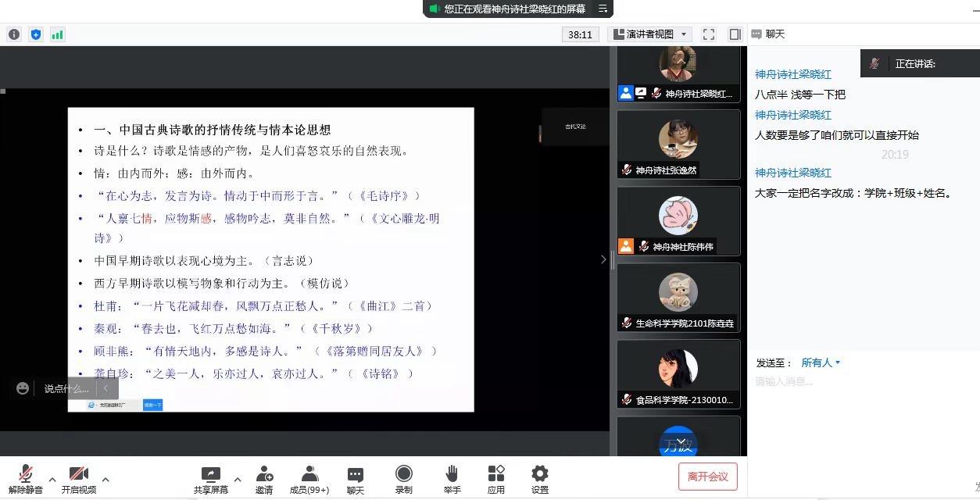Check the green network signal icon

pos(58,34)
